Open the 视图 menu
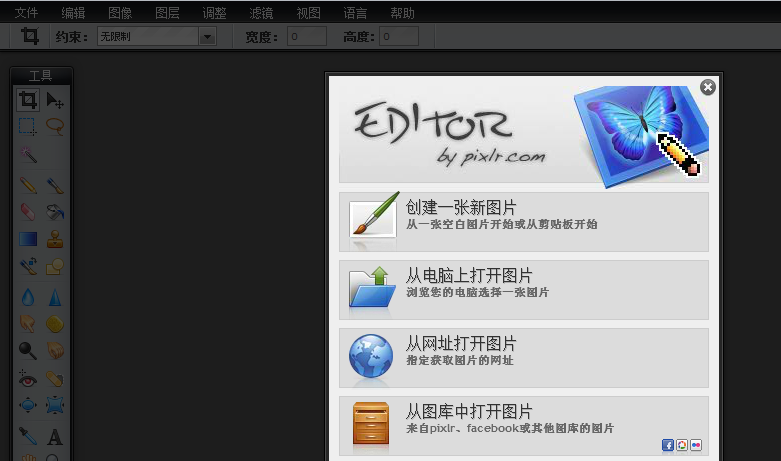 [308, 12]
